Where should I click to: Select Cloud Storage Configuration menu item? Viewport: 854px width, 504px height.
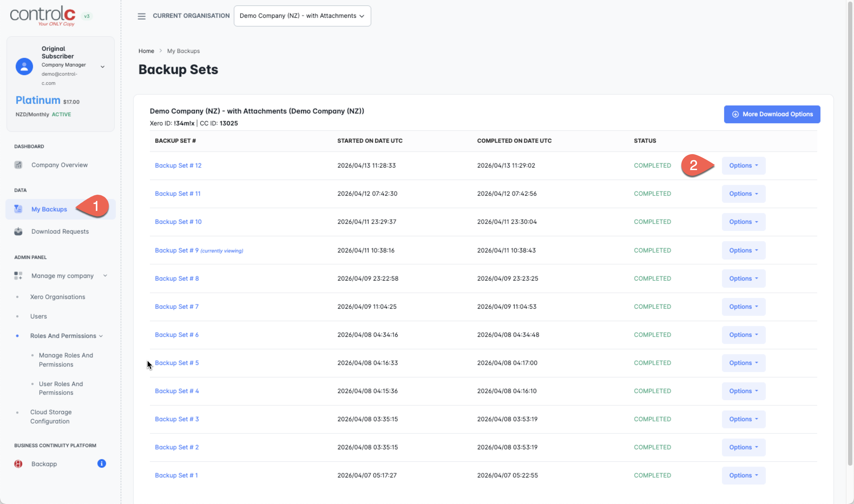51,417
